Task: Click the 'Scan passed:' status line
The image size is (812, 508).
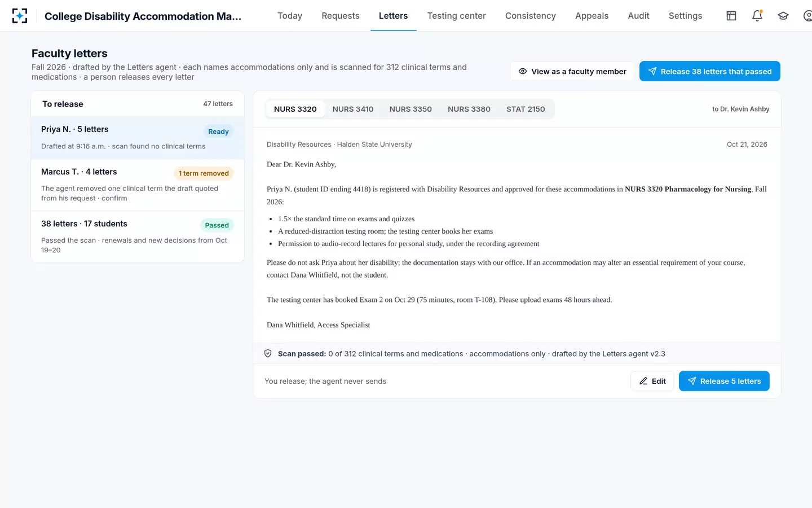Action: tap(302, 354)
